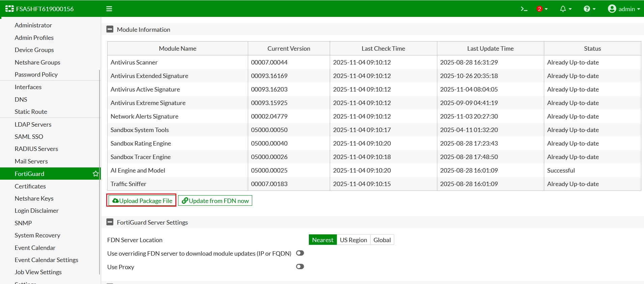The width and height of the screenshot is (644, 284).
Task: Click the Last Check Time column header
Action: tap(383, 48)
